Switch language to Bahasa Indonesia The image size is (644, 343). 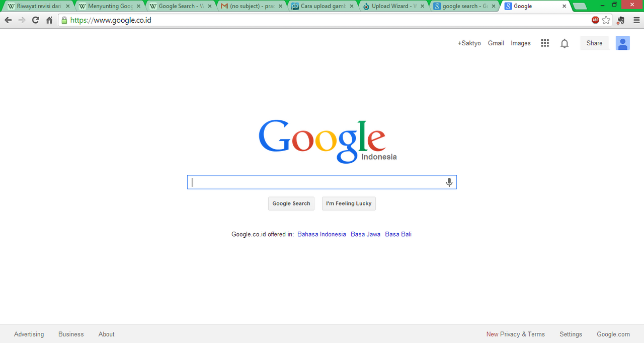point(321,234)
